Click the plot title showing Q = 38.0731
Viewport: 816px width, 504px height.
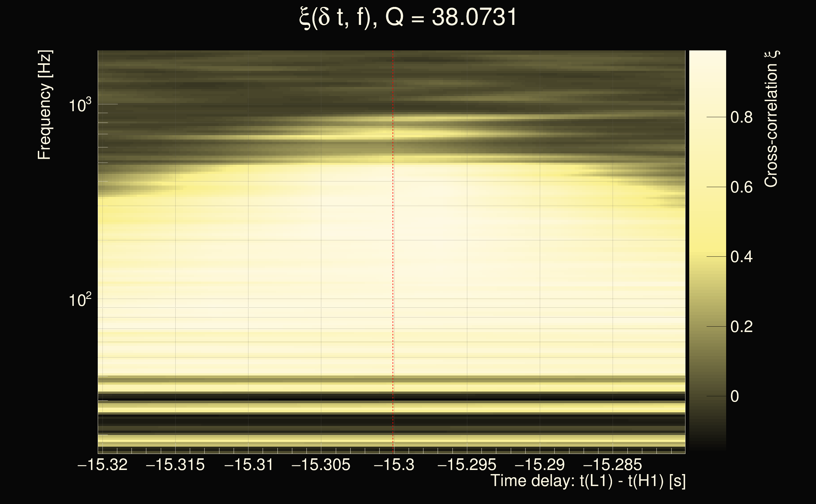408,17
